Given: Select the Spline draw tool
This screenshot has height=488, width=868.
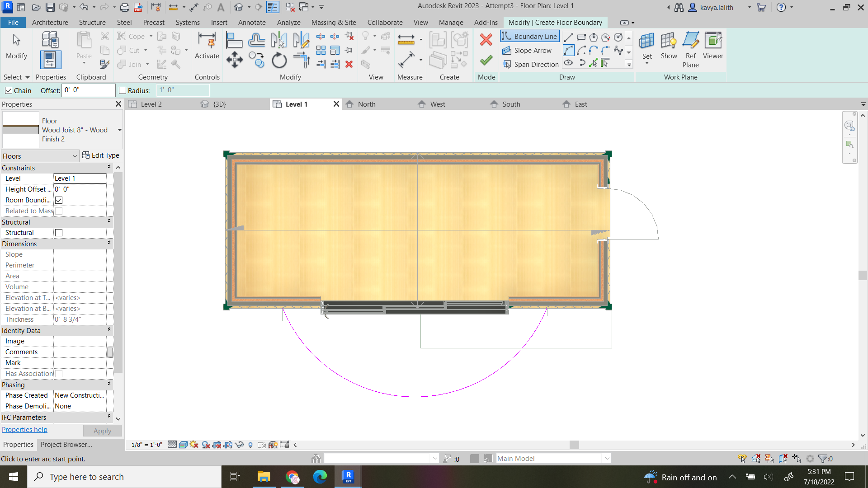Looking at the screenshot, I should click(618, 51).
